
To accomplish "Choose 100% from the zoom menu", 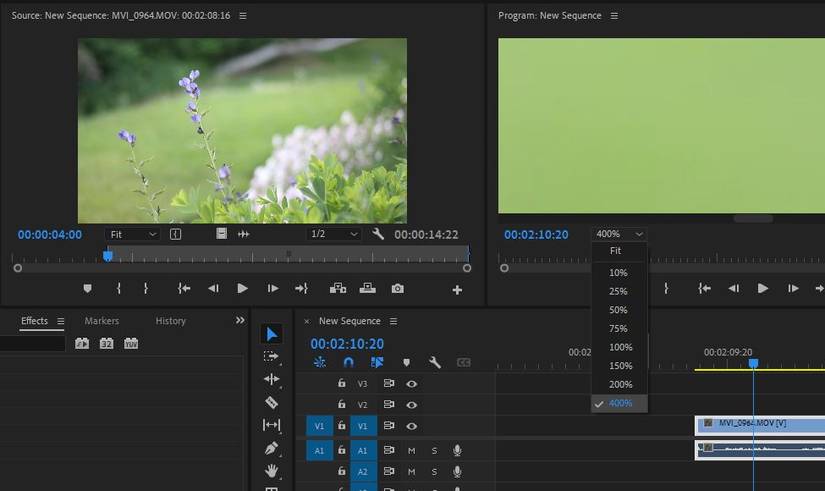I will coord(618,347).
